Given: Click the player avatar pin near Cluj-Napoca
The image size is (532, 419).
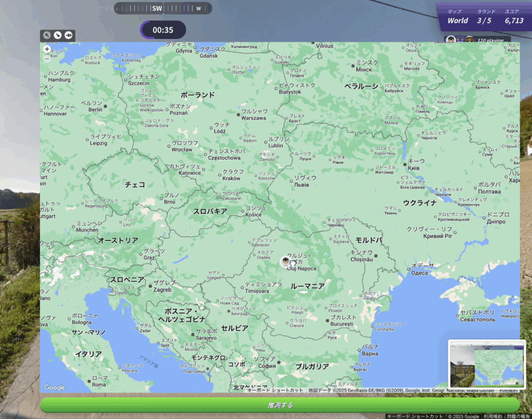Looking at the screenshot, I should coord(286,261).
